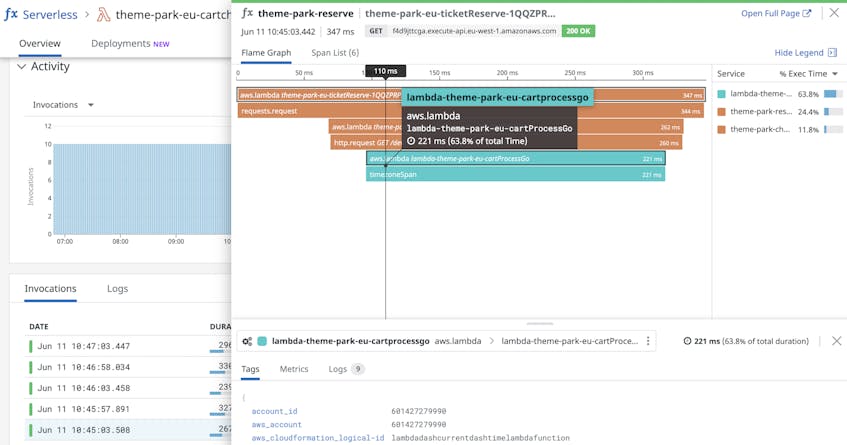Click the fx icon beside theme-park-reserve
847x445 pixels.
[x=247, y=13]
